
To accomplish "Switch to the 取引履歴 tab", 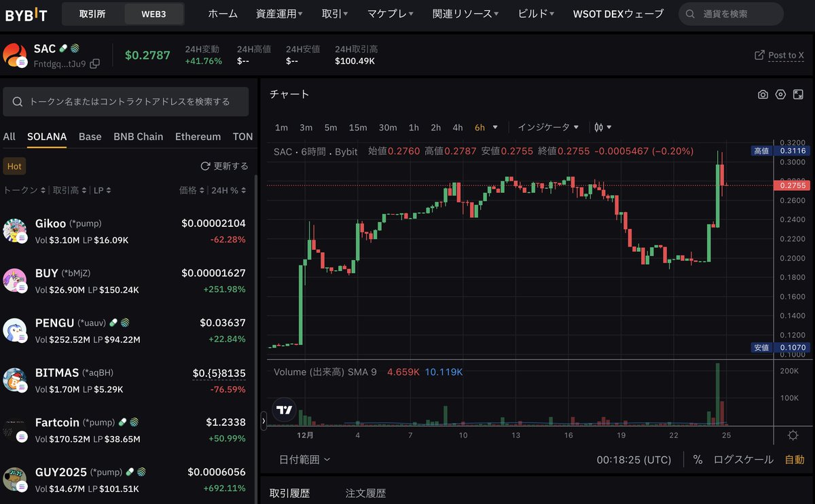I will pos(289,493).
